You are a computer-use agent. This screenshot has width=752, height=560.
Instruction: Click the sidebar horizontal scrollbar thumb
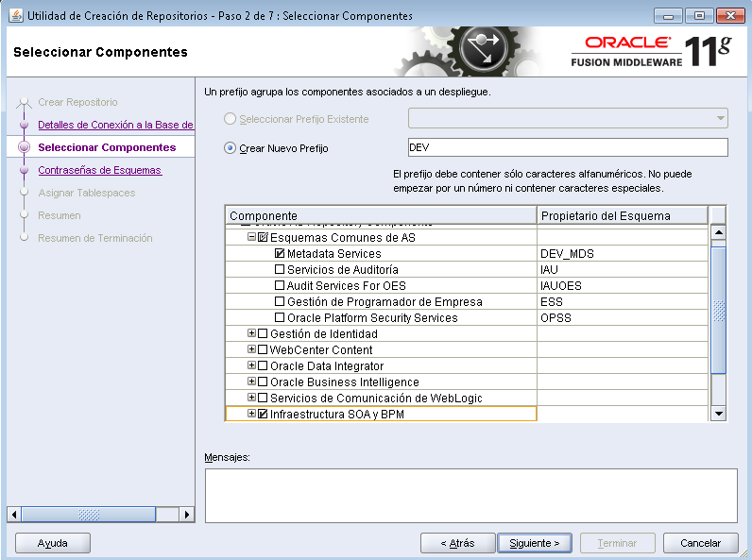[x=89, y=515]
